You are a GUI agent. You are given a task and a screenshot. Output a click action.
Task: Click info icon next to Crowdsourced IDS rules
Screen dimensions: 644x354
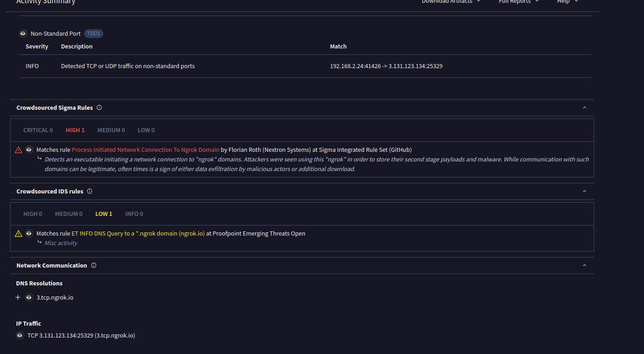(90, 192)
